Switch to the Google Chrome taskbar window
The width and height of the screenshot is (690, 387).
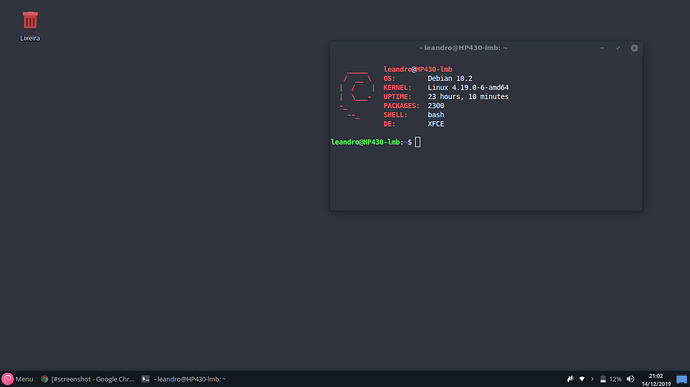(x=88, y=379)
